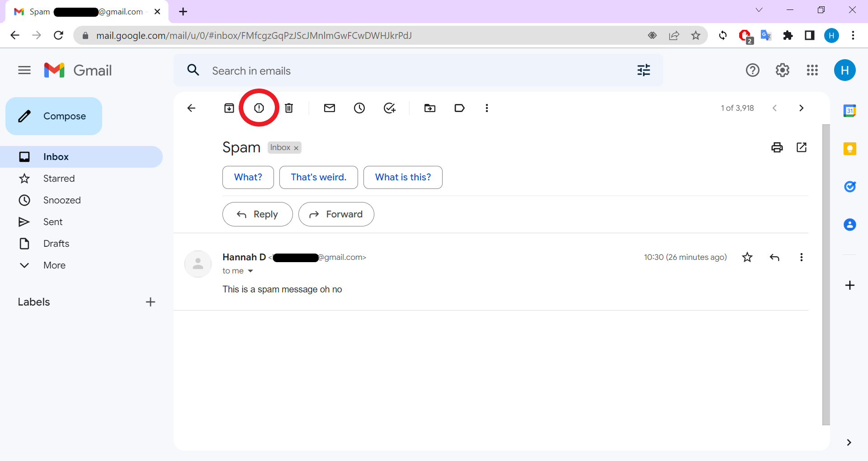Open Google Keep side panel
868x461 pixels.
point(850,149)
